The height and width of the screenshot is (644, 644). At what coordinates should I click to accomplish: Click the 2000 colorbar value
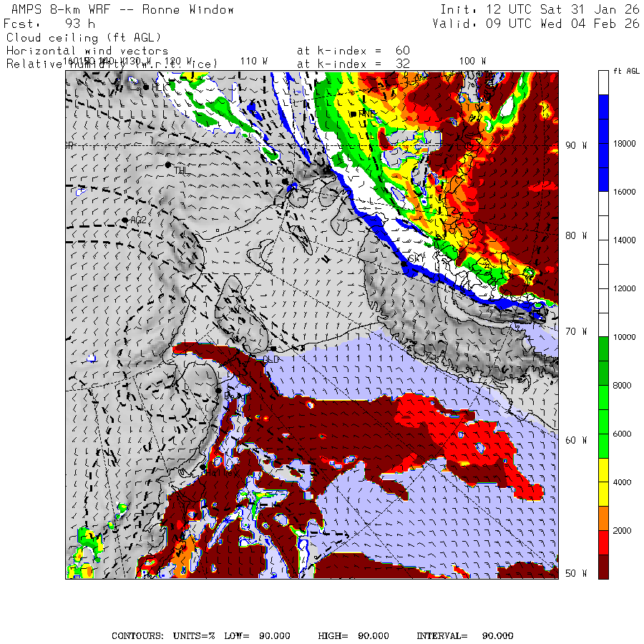[x=622, y=531]
